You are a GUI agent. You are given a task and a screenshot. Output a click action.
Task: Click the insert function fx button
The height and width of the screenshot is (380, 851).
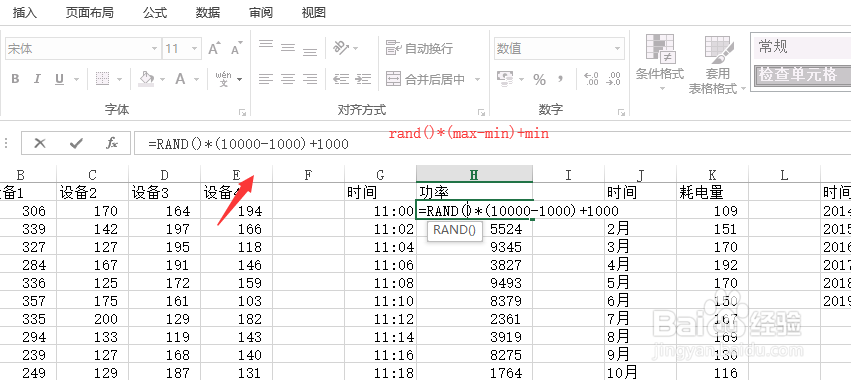tap(112, 143)
